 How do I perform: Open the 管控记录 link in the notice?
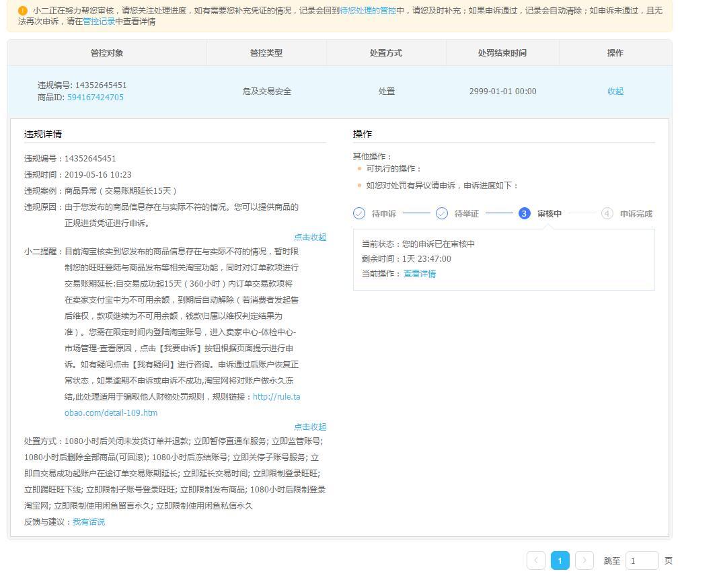tap(99, 22)
